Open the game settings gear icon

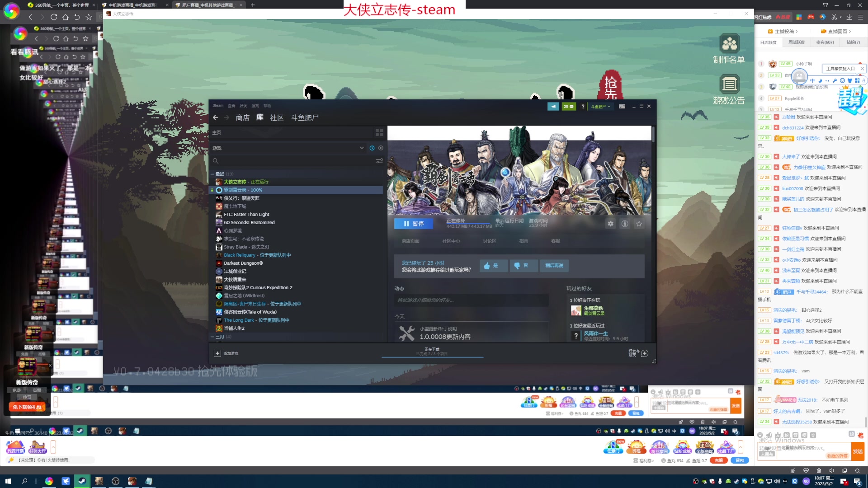(610, 224)
